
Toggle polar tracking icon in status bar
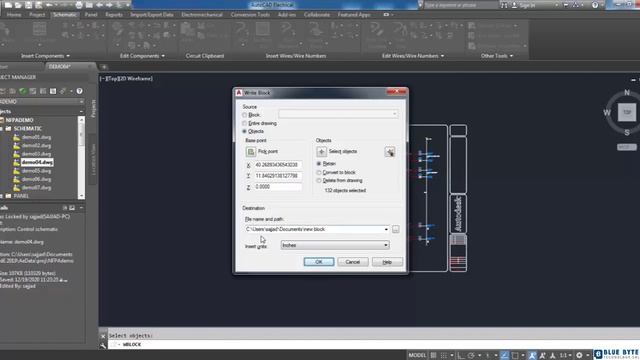coord(471,355)
